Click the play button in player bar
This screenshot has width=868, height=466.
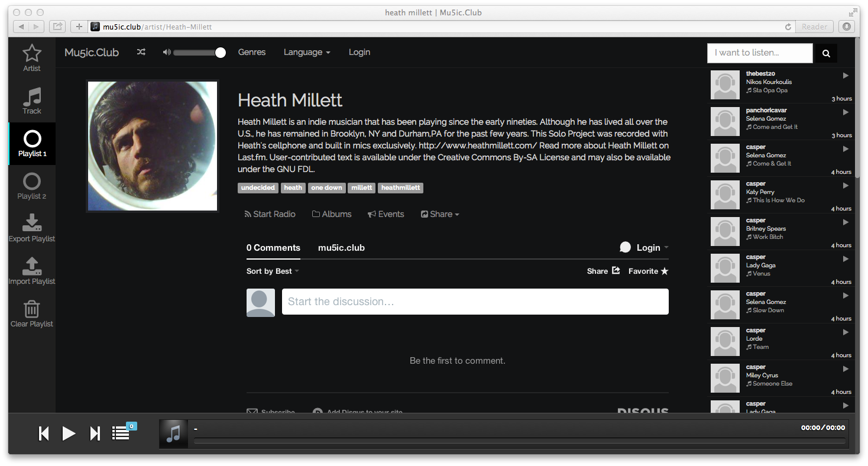69,433
